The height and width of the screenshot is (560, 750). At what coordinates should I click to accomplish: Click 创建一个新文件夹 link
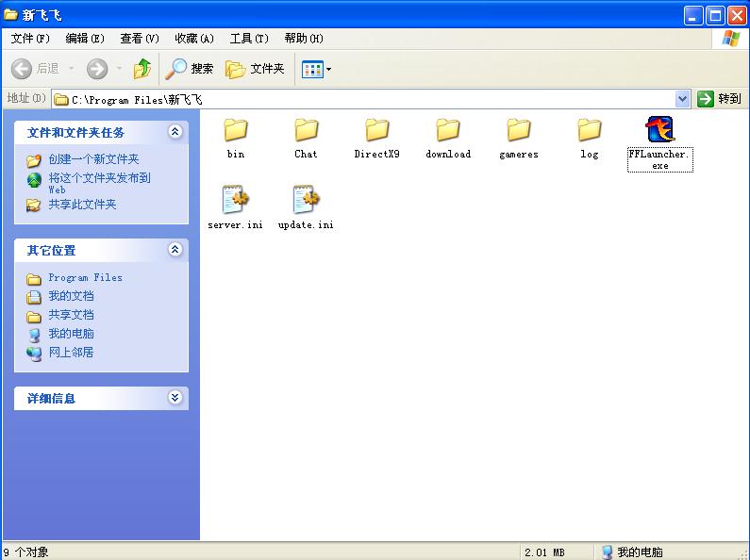pyautogui.click(x=93, y=158)
